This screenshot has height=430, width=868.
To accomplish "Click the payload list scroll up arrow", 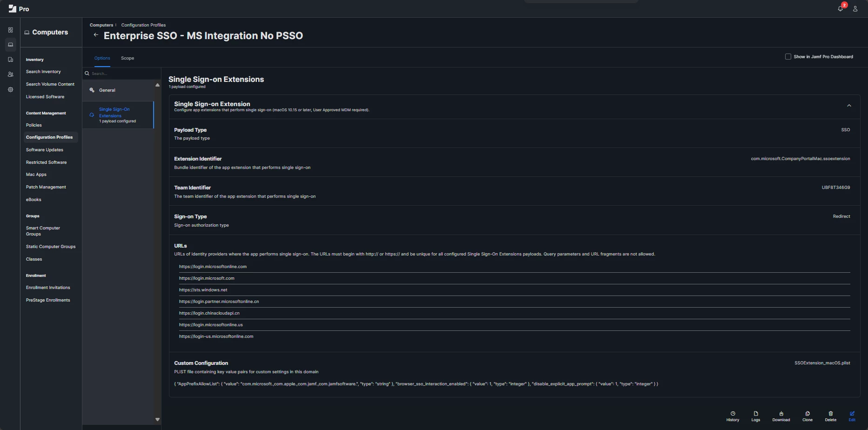I will click(x=157, y=85).
